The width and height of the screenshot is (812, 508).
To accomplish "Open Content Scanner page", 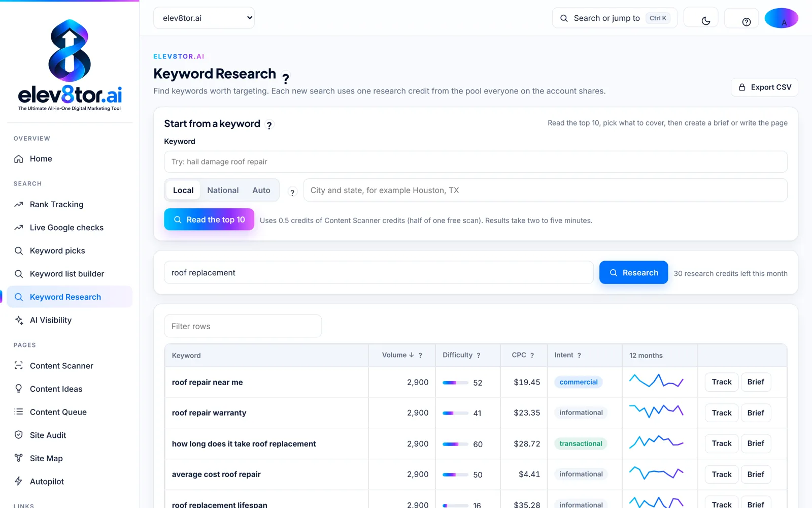I will point(70,366).
